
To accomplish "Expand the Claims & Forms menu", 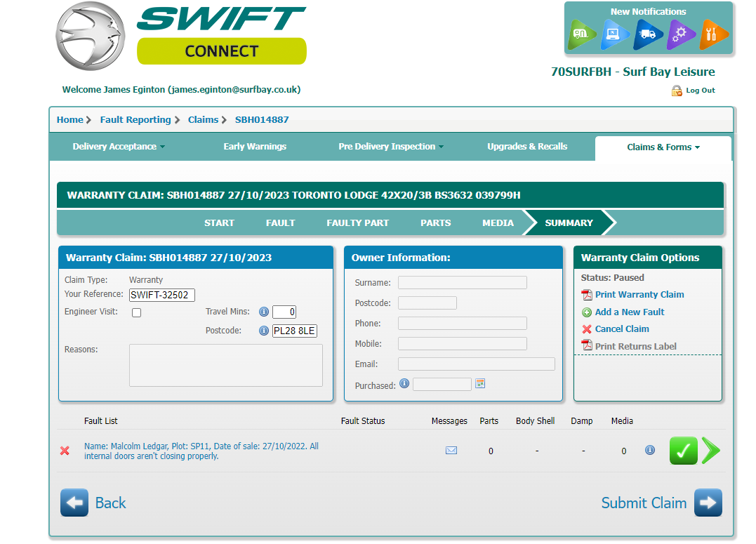I will click(x=663, y=147).
